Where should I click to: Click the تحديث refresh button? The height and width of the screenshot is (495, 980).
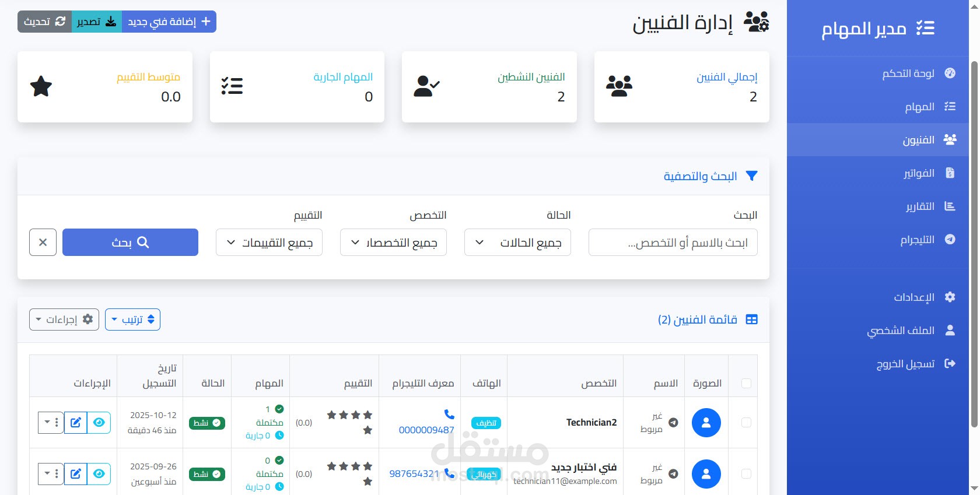click(x=44, y=22)
